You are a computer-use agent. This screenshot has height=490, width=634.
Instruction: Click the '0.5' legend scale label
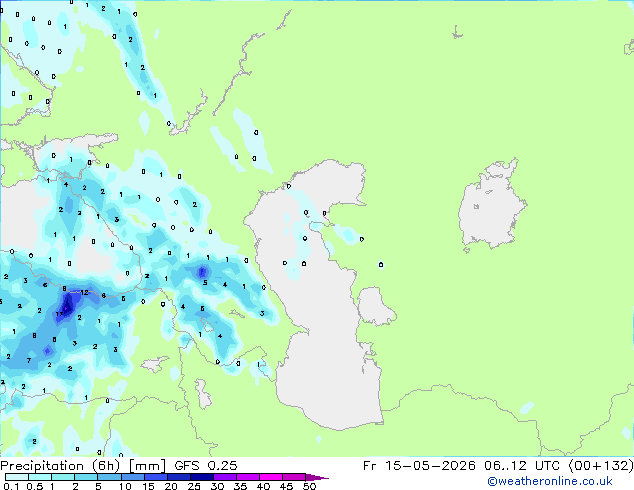click(x=35, y=486)
